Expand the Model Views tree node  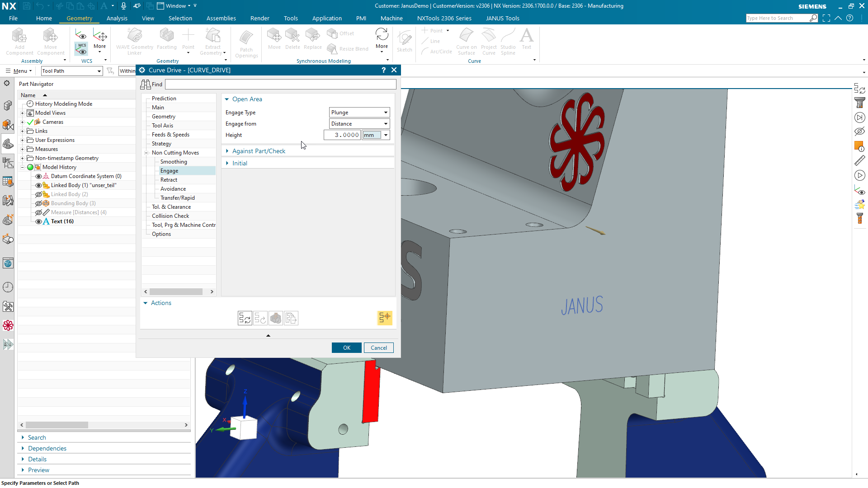point(23,113)
